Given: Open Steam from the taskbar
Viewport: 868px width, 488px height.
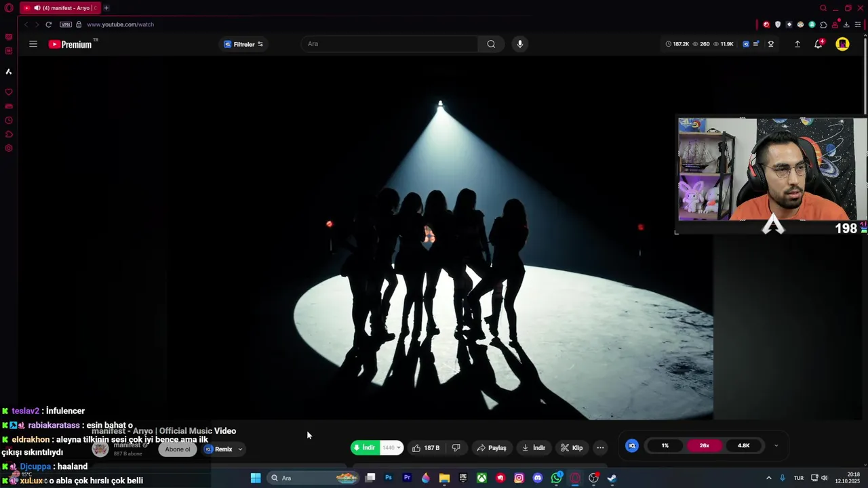Looking at the screenshot, I should point(612,478).
